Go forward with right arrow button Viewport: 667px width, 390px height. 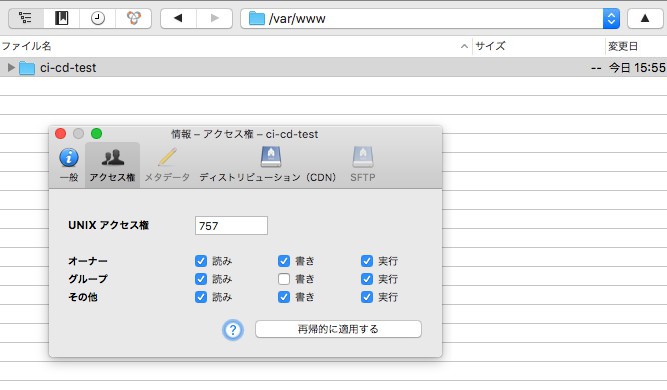214,18
